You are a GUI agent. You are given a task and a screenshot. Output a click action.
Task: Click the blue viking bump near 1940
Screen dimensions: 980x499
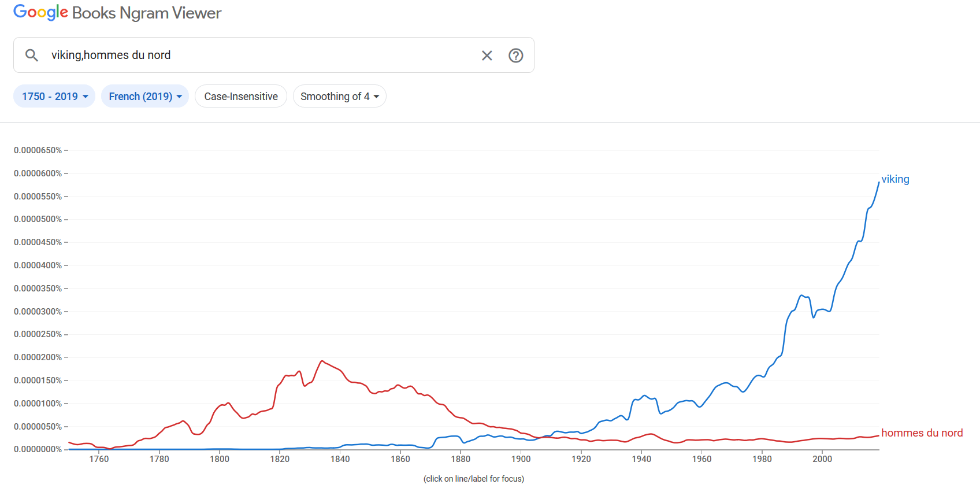[x=645, y=396]
